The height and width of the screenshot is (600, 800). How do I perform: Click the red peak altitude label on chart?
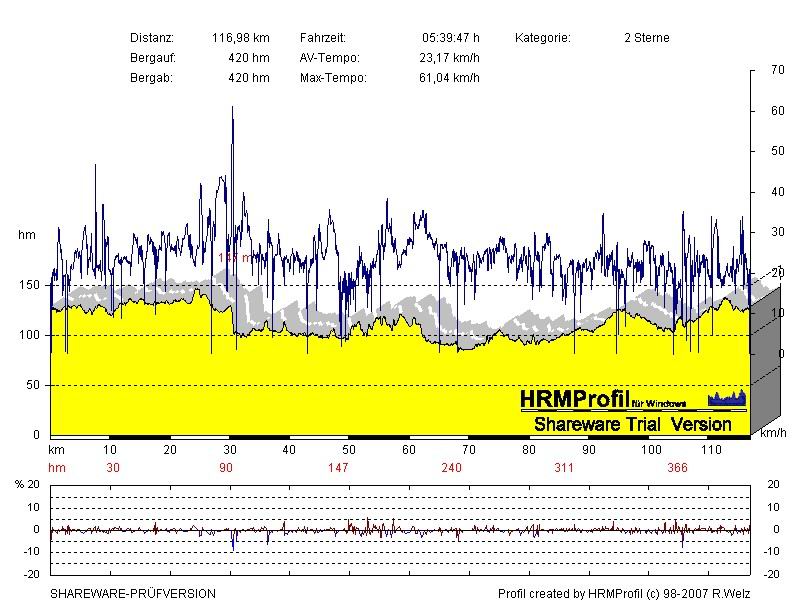[238, 257]
